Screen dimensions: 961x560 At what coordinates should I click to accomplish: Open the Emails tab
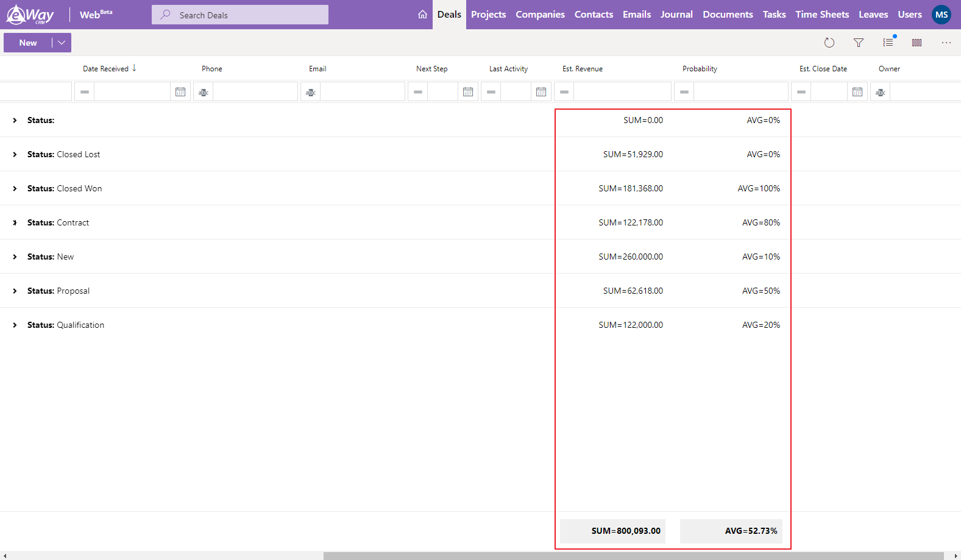[x=637, y=15]
